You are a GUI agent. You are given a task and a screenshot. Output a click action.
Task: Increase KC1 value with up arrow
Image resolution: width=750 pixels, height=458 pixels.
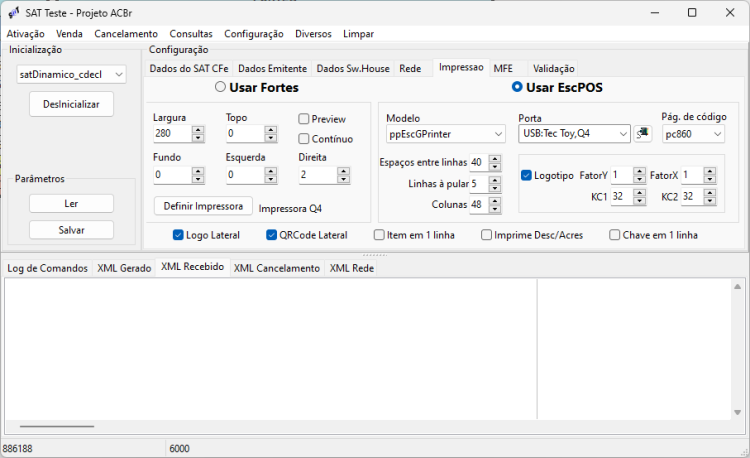click(x=640, y=192)
